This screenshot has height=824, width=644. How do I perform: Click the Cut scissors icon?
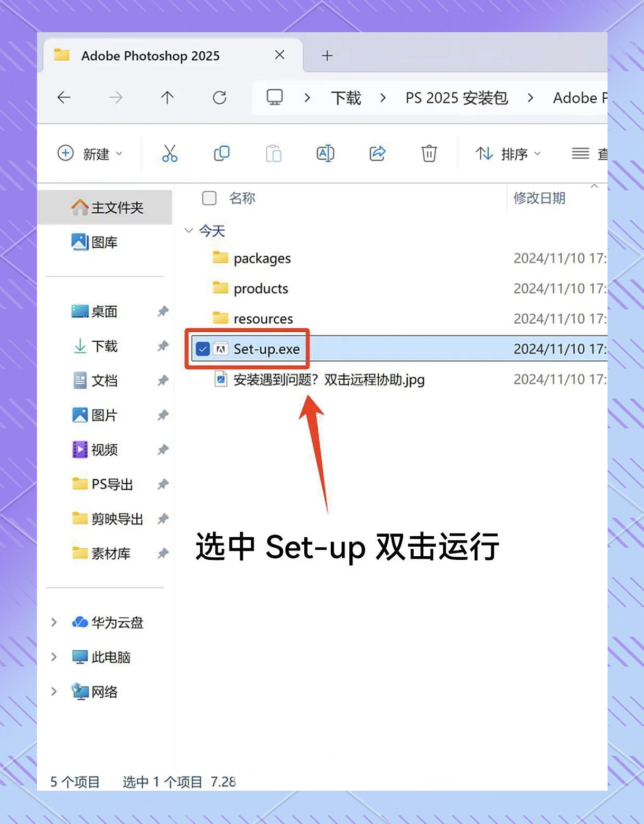tap(170, 154)
